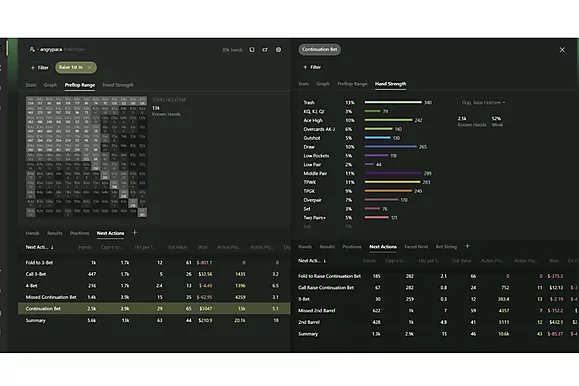The width and height of the screenshot is (579, 386).
Task: Close the Continuation Bet panel with the X
Action: click(562, 49)
